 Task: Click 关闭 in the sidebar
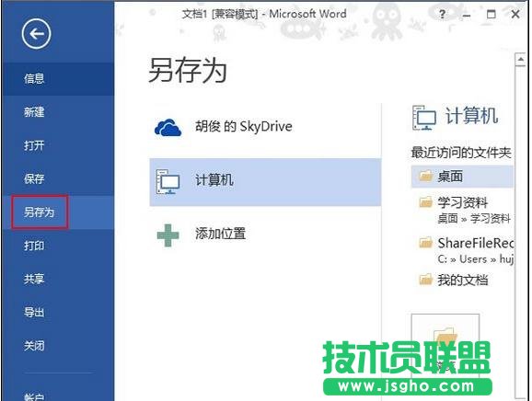(x=58, y=346)
